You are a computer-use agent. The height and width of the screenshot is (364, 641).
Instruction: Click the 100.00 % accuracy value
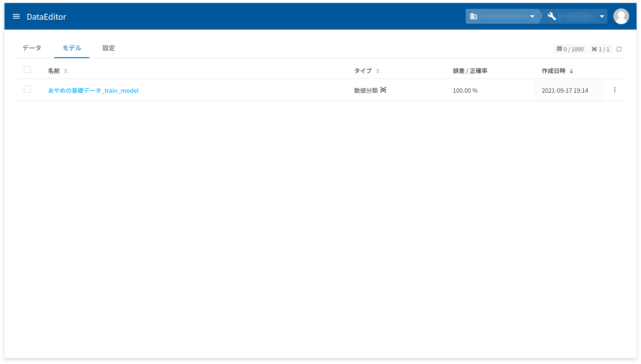click(465, 91)
